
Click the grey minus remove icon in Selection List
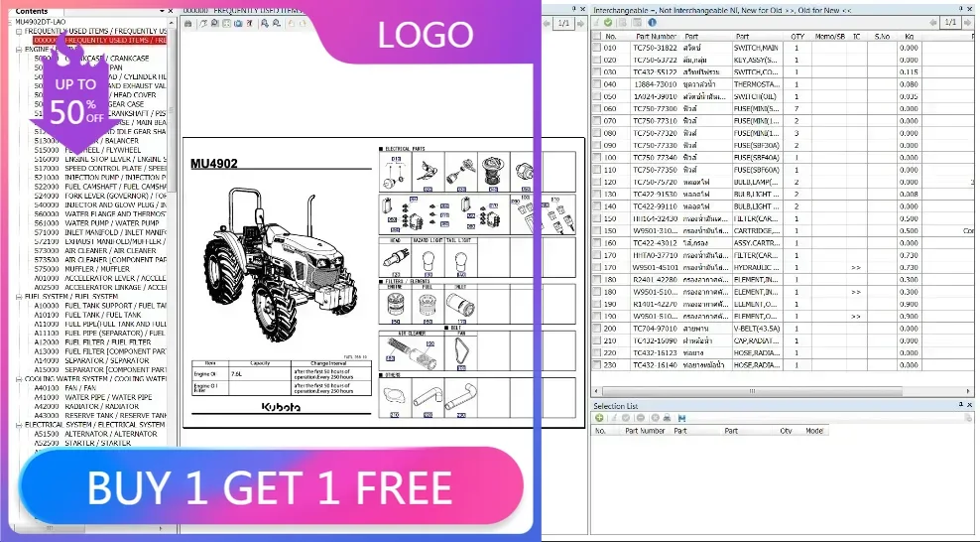(641, 418)
